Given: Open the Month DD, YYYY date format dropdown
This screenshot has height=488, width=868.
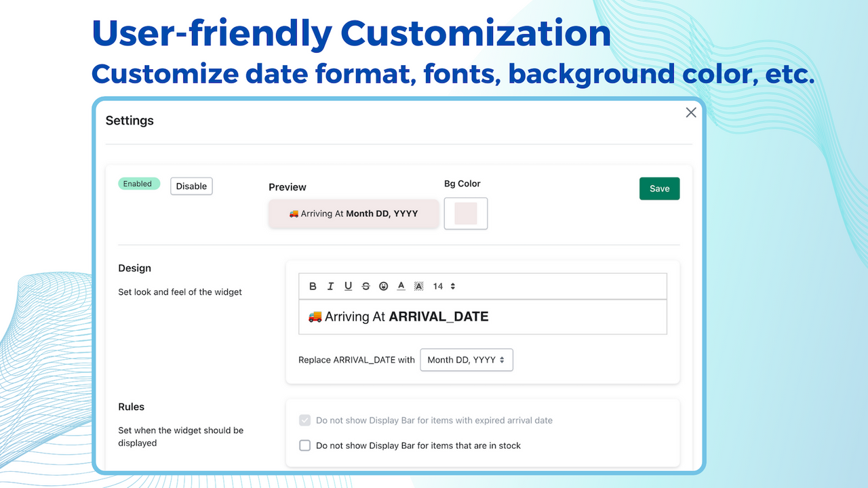Looking at the screenshot, I should pos(467,360).
